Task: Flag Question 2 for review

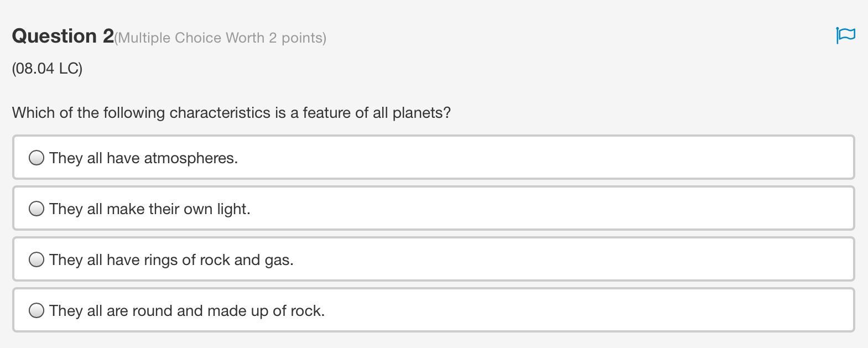Action: point(845,35)
